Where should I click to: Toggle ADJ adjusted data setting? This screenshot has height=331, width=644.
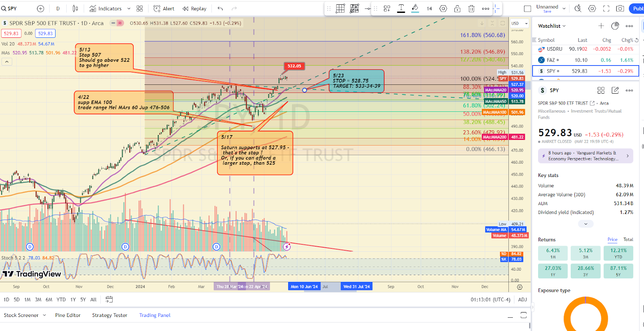(x=522, y=300)
